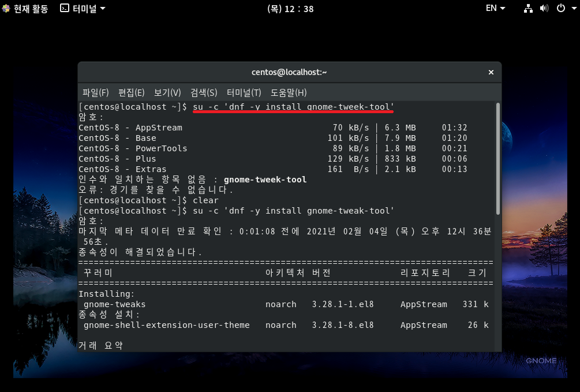
Task: Close the centos@localhost terminal window
Action: pyautogui.click(x=491, y=72)
